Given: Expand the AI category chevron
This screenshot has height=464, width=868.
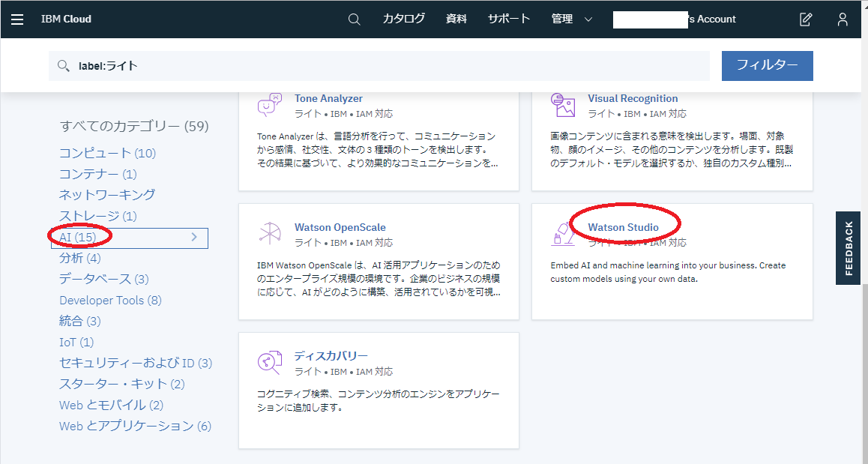Looking at the screenshot, I should (x=194, y=237).
